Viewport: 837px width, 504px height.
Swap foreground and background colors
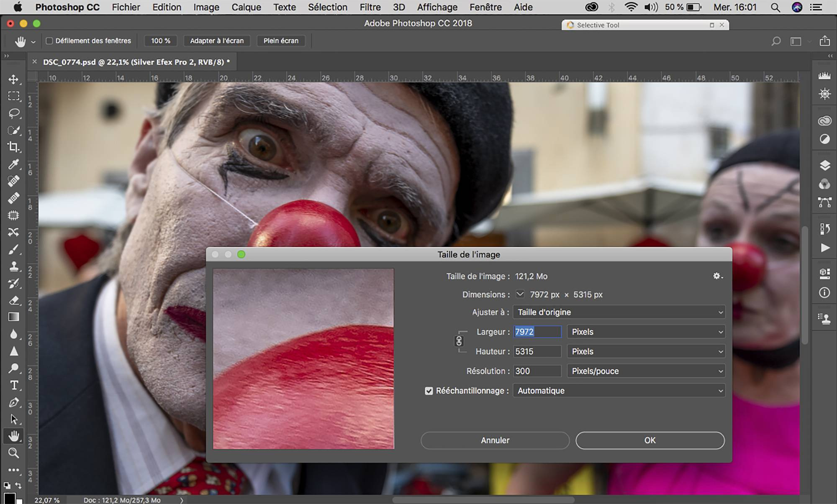[x=18, y=485]
